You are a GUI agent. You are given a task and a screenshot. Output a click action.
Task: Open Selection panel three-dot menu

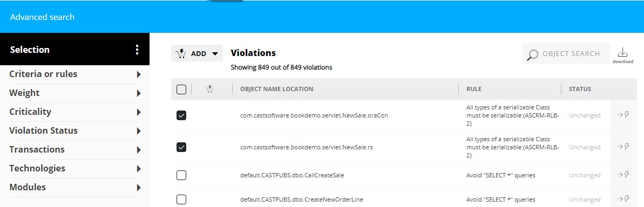point(137,50)
